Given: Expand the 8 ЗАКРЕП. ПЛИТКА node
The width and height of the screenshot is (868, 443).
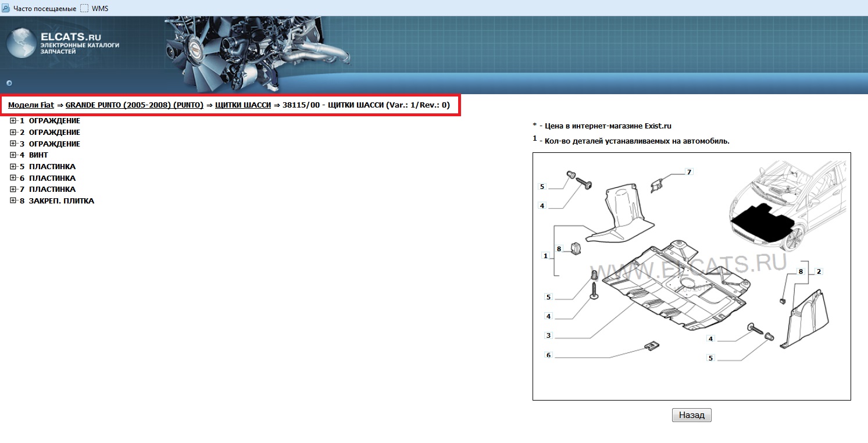Looking at the screenshot, I should (x=13, y=201).
